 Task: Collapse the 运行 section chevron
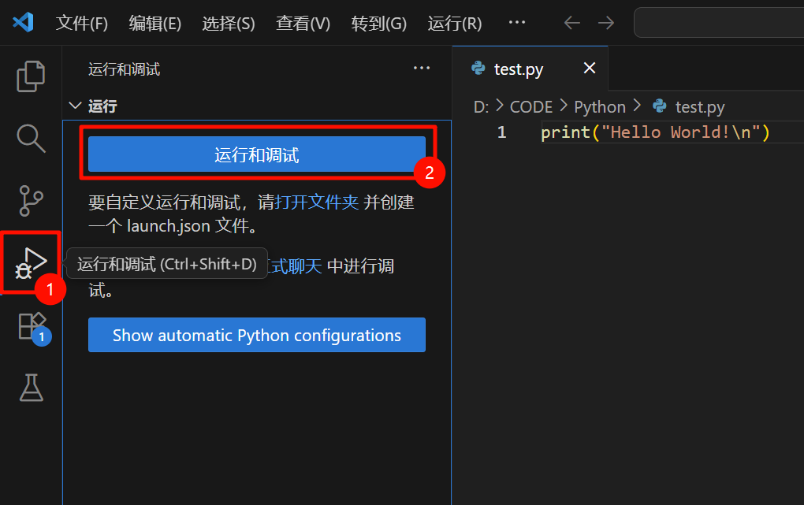coord(75,106)
